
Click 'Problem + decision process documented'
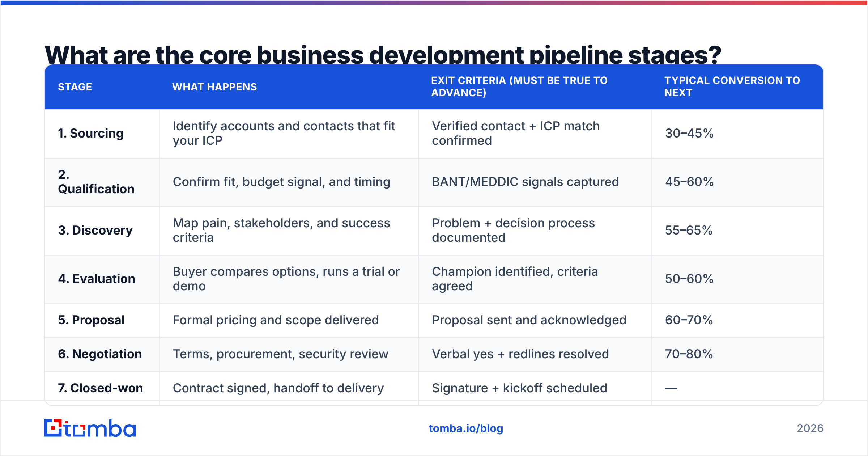(x=513, y=230)
